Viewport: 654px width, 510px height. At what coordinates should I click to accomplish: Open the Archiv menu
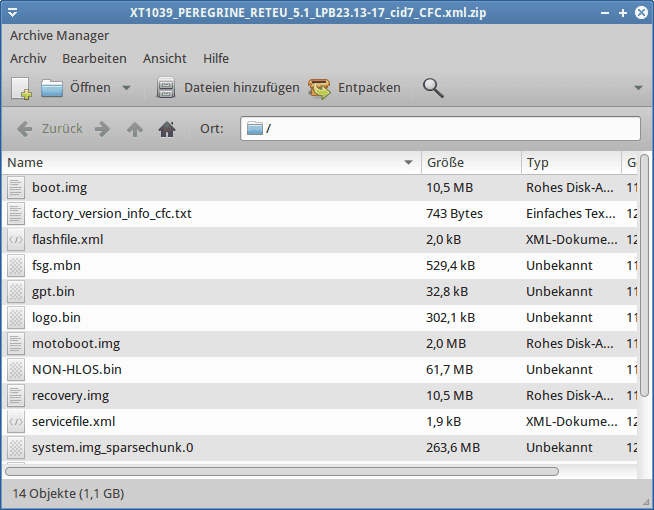(29, 59)
